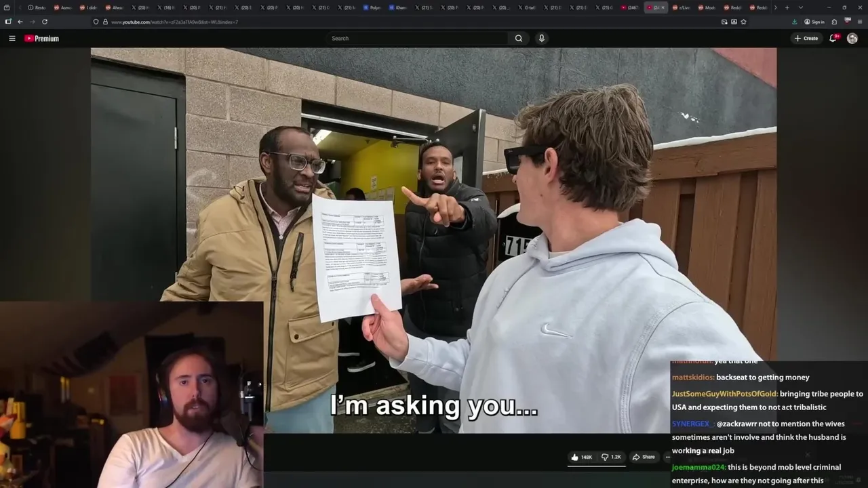Viewport: 868px width, 488px height.
Task: Switch to the Polym tab
Action: coord(372,7)
